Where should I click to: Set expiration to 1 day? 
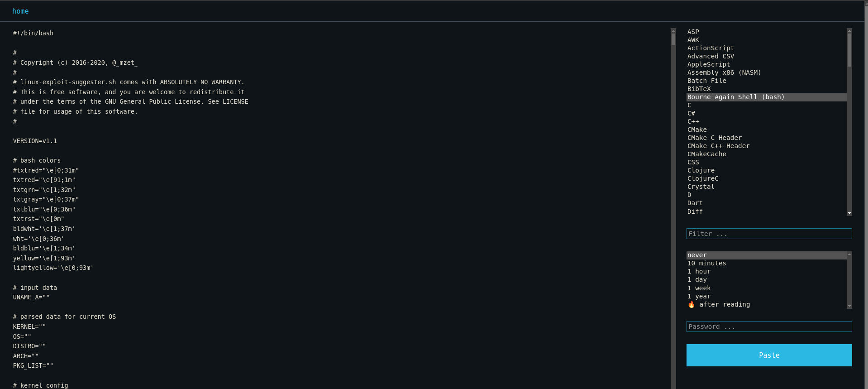[x=697, y=280]
